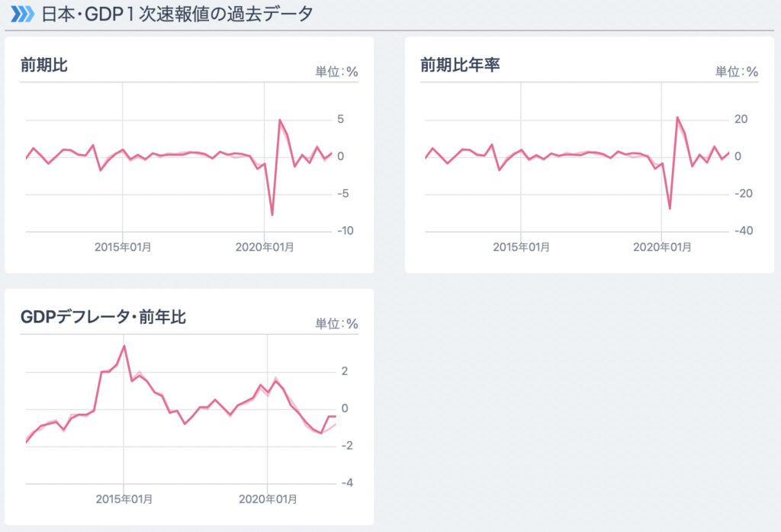Click 2015年01月 axis label in 前期比 chart
Image resolution: width=781 pixels, height=532 pixels.
123,248
